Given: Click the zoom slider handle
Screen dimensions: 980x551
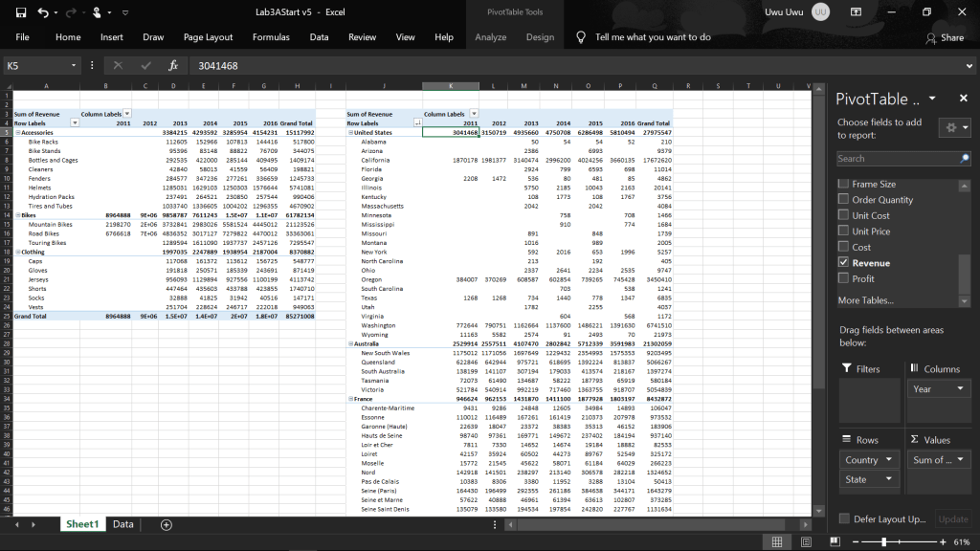Looking at the screenshot, I should tap(882, 541).
